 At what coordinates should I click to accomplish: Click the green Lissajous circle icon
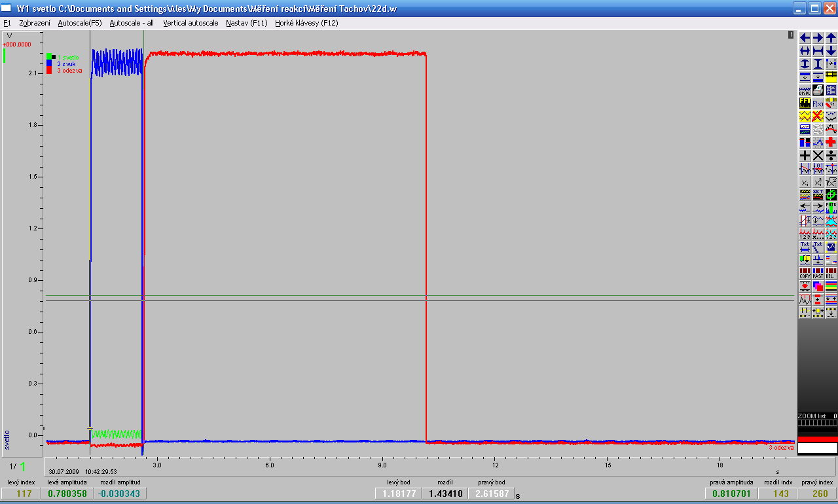[x=831, y=195]
